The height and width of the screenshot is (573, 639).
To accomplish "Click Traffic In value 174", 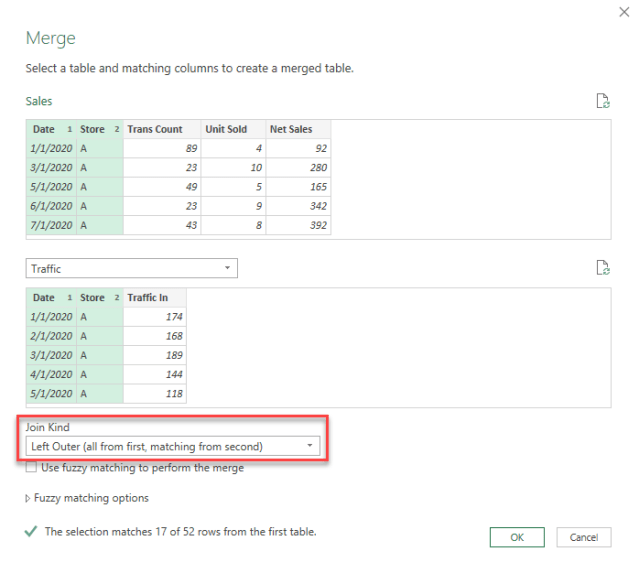I will [x=155, y=317].
